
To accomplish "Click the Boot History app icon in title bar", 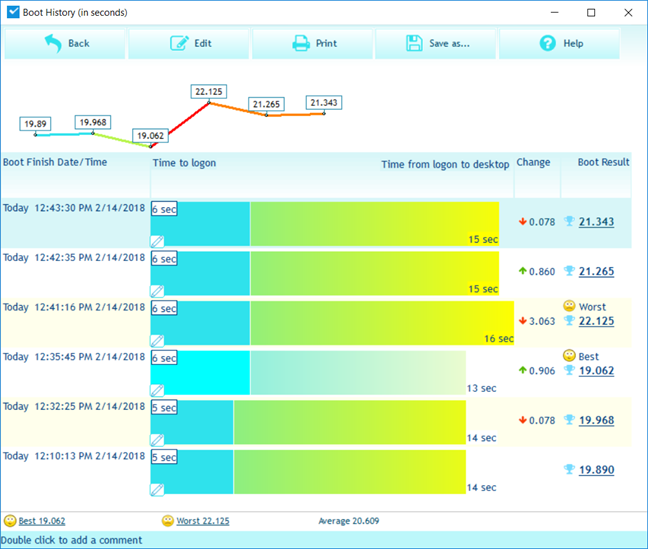I will [x=13, y=12].
